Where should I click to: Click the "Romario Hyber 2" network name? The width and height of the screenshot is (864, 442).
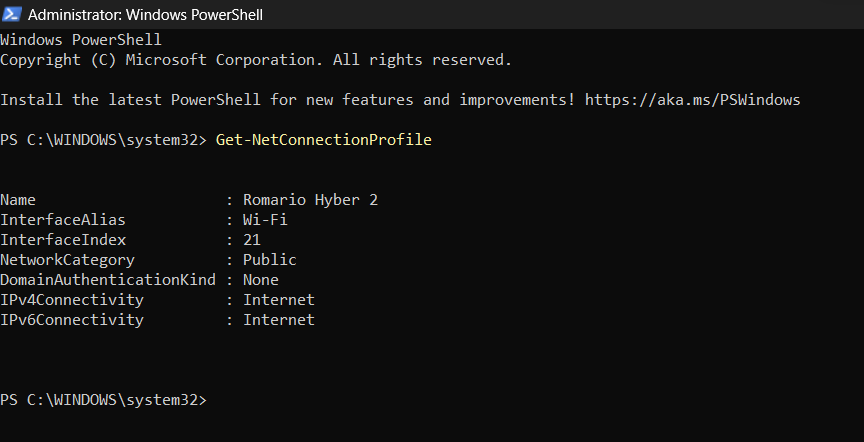point(310,200)
